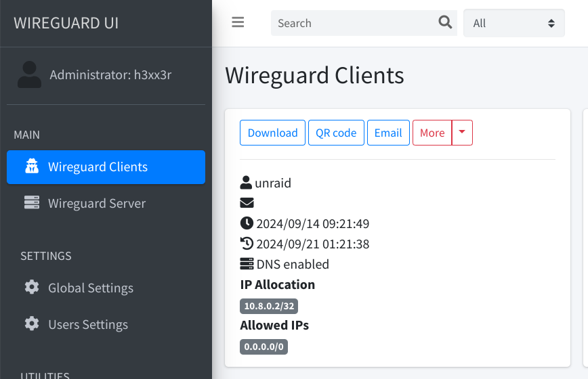Toggle the hamburger sidebar menu icon
This screenshot has width=588, height=379.
pos(238,22)
